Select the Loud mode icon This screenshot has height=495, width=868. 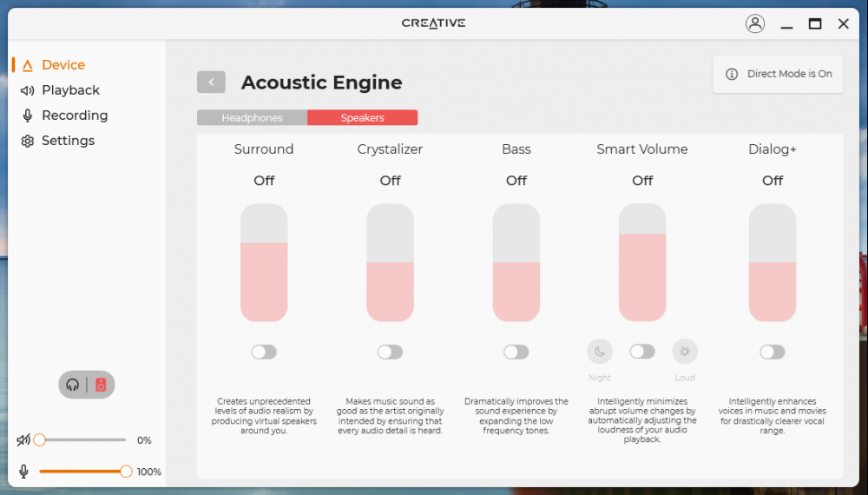(x=685, y=352)
